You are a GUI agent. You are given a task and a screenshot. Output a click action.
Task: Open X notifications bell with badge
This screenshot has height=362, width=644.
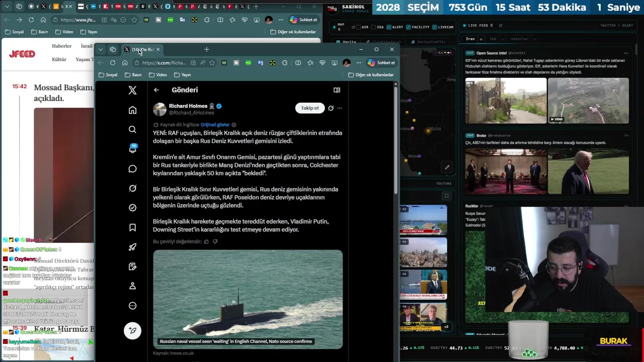[x=132, y=149]
